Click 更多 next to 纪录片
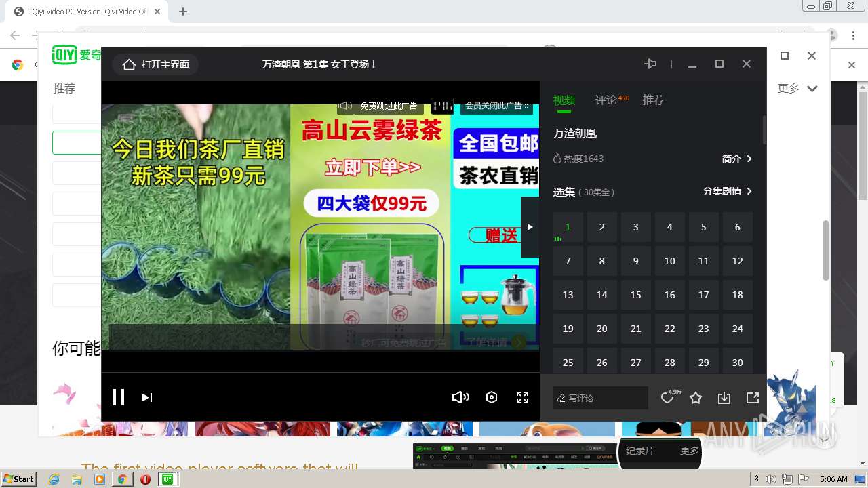Screen dimensions: 868x488 coord(690,451)
